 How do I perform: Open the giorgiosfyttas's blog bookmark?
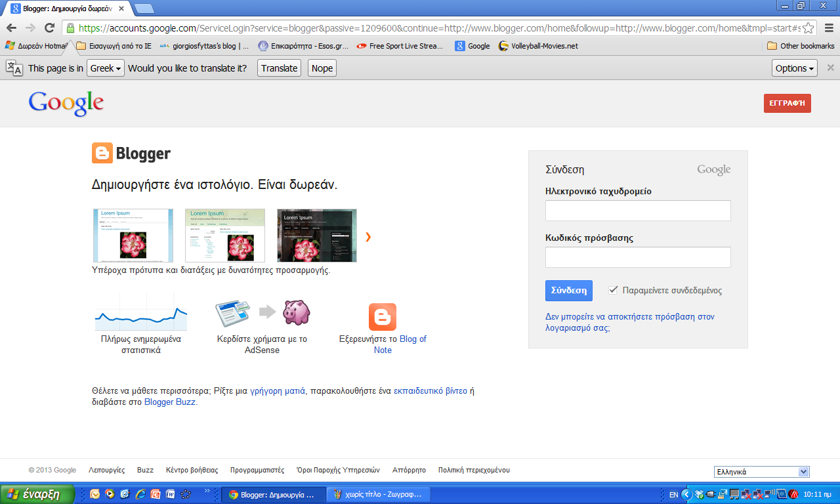click(x=204, y=46)
